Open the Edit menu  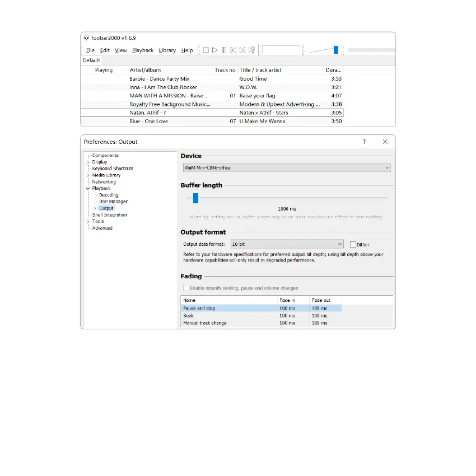coord(105,50)
